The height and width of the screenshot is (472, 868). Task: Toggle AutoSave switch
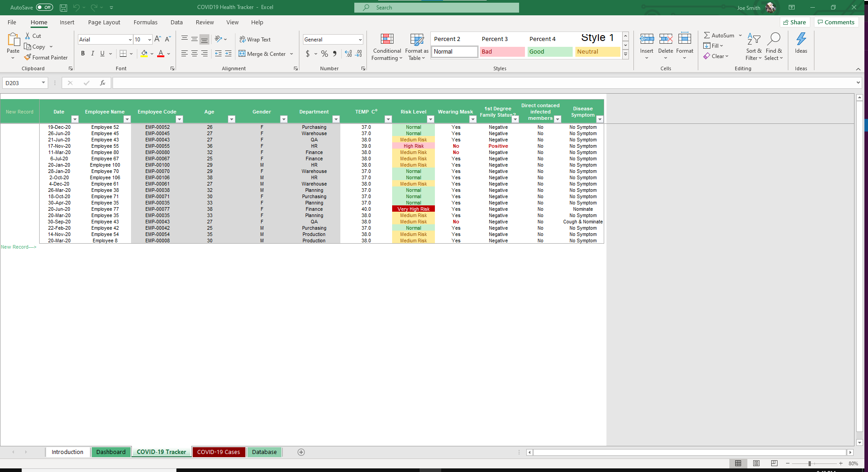(45, 7)
